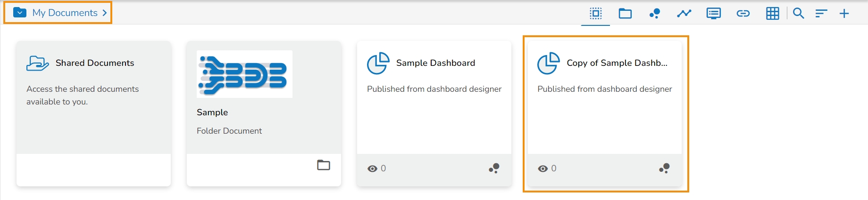Expand the My Documents breadcrumb chevron
Screen dimensions: 868x200
[x=105, y=13]
